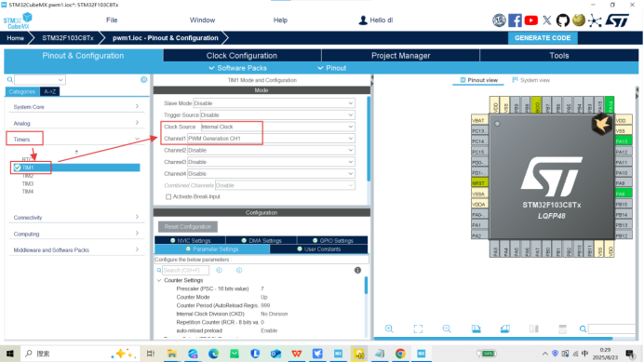Select TIM3 in the Timers list
Image resolution: width=644 pixels, height=362 pixels.
(28, 183)
